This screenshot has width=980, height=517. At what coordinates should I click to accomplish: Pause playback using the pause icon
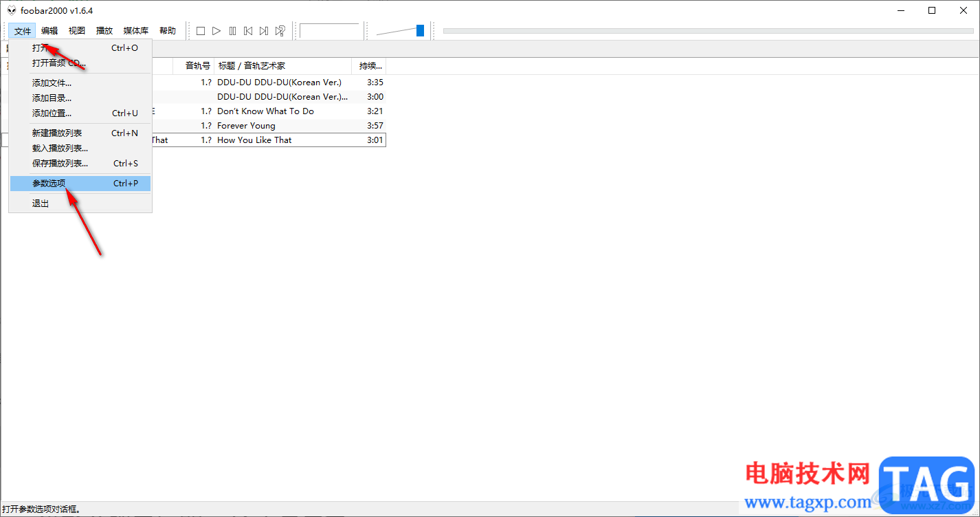pyautogui.click(x=232, y=31)
